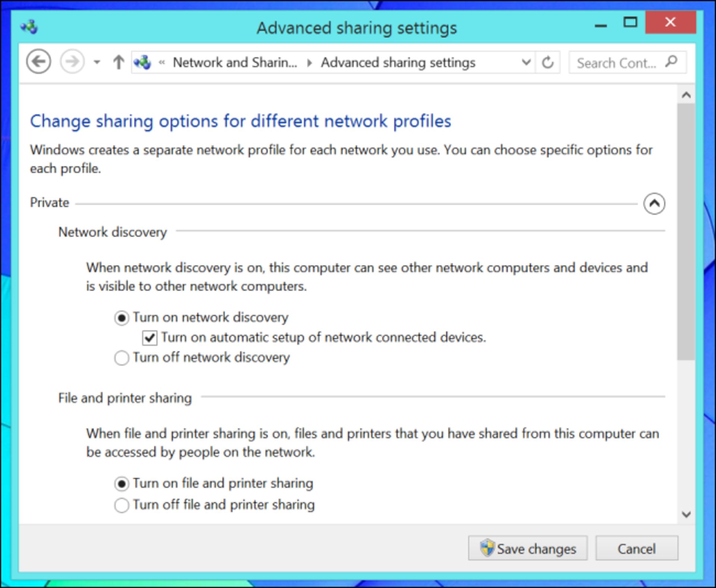Collapse the Private profile section
The width and height of the screenshot is (716, 588).
click(x=654, y=204)
